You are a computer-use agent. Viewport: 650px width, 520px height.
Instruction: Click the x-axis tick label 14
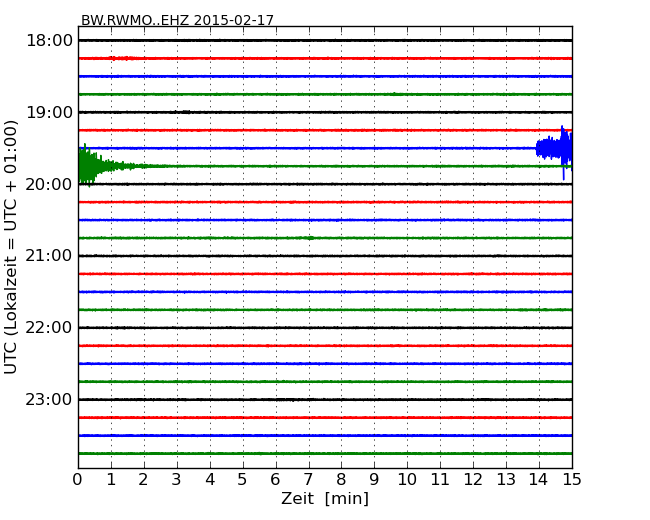(538, 480)
